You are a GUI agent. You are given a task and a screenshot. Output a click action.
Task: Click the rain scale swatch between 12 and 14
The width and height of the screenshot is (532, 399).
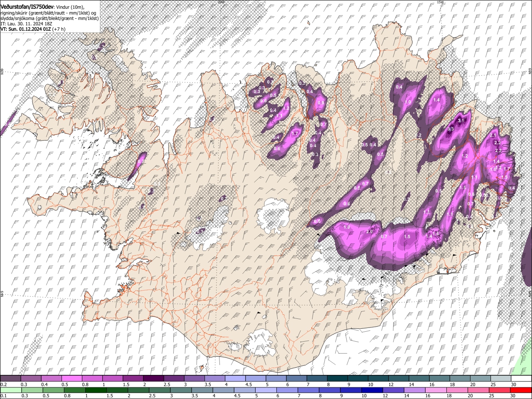(393, 390)
